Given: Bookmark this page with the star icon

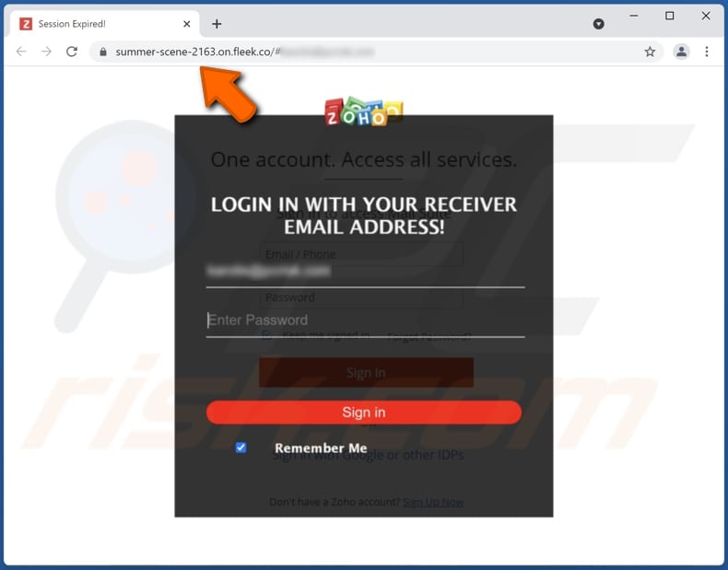Looking at the screenshot, I should tap(650, 52).
